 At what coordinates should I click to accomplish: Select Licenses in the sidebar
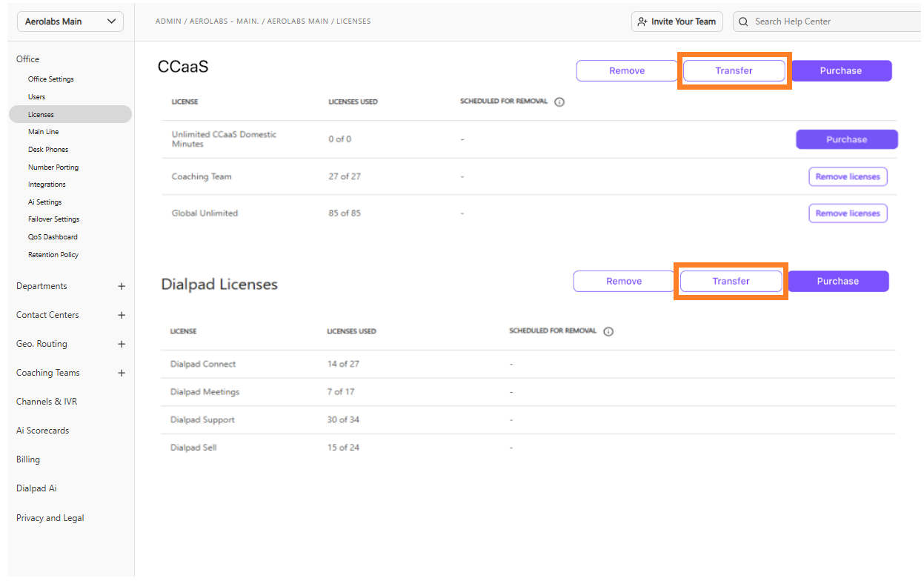pos(70,114)
